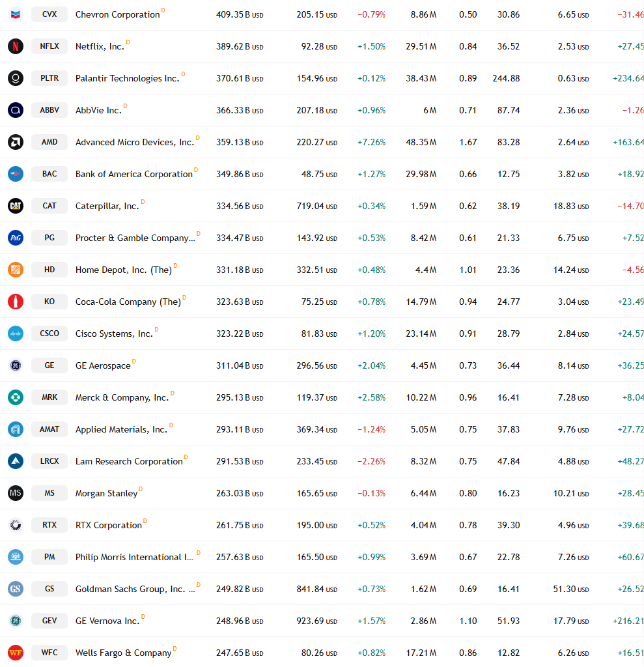Click the Palantir logo icon
644x667 pixels.
[16, 78]
